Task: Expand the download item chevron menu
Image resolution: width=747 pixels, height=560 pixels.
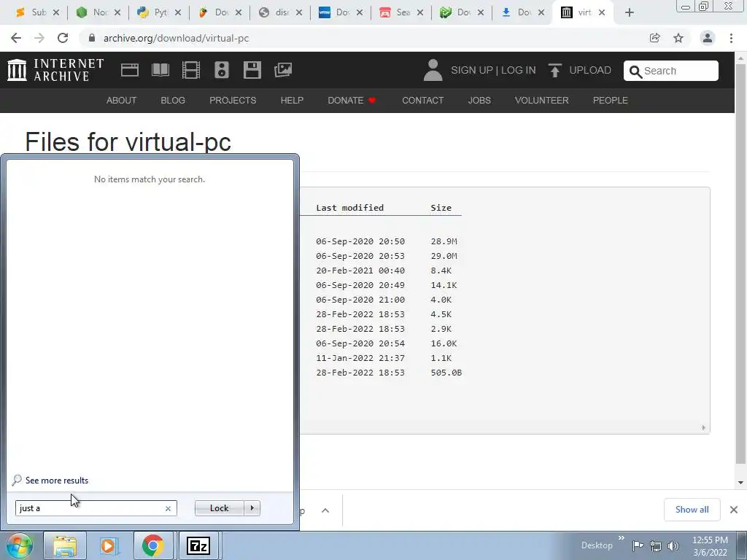Action: tap(325, 510)
